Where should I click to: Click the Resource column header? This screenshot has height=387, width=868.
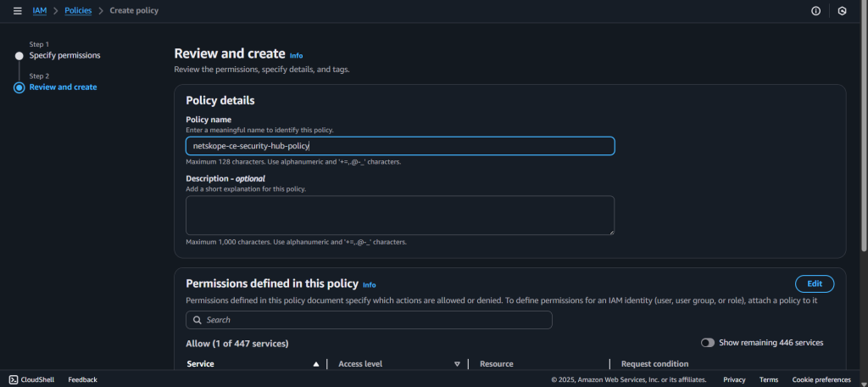click(497, 364)
